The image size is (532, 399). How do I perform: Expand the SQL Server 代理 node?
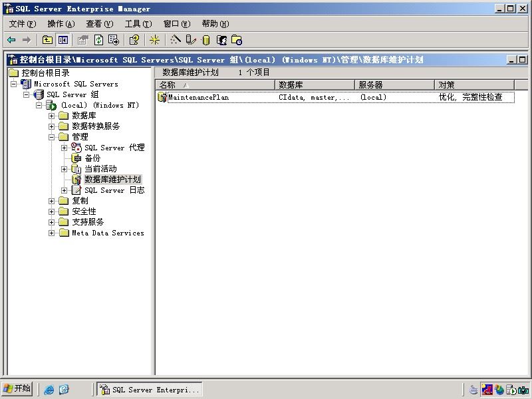64,148
